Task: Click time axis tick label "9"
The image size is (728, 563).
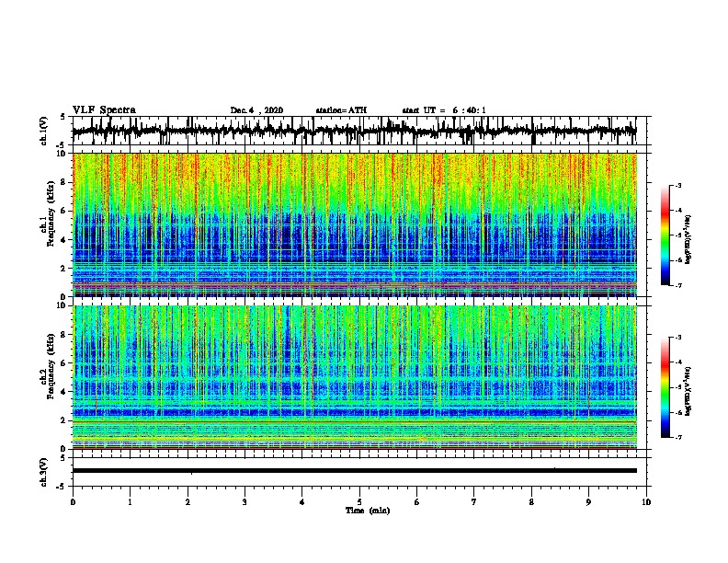Action: 588,502
